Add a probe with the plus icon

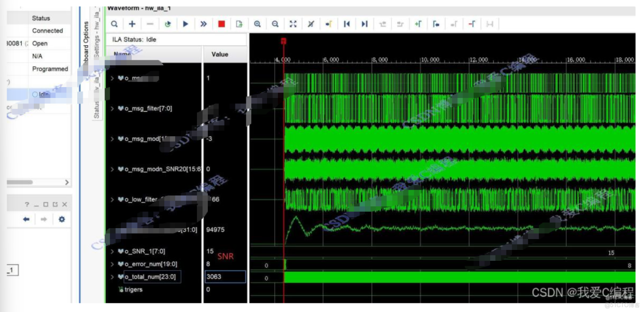132,24
